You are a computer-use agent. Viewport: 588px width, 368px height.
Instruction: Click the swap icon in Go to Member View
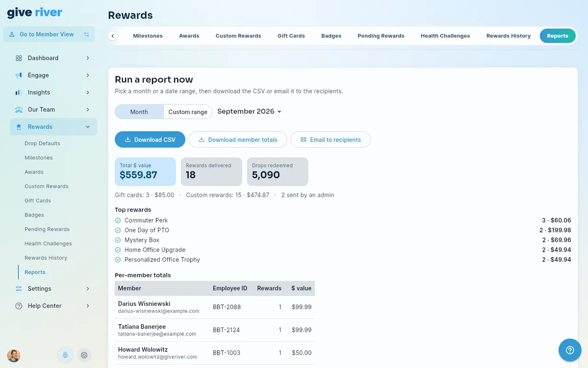point(86,34)
